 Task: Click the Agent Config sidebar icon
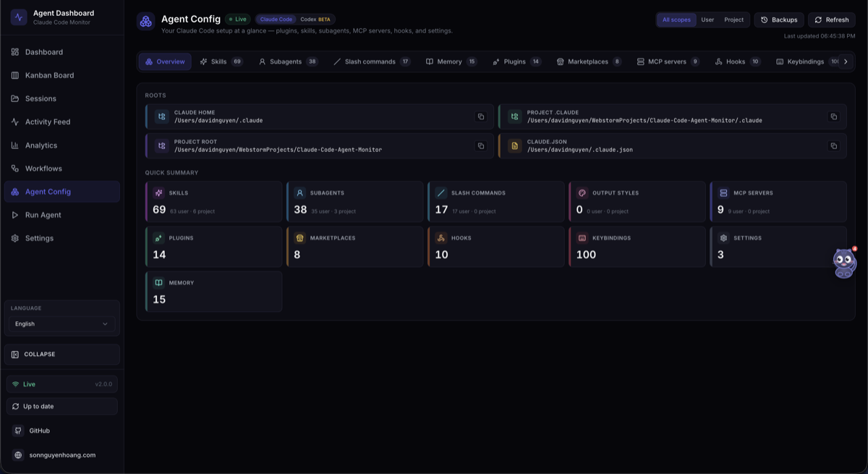point(15,192)
